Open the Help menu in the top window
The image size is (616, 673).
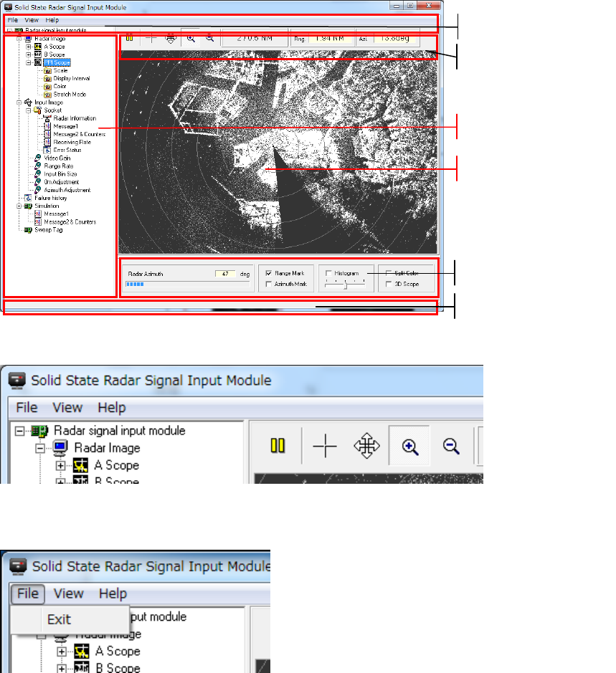pyautogui.click(x=52, y=20)
